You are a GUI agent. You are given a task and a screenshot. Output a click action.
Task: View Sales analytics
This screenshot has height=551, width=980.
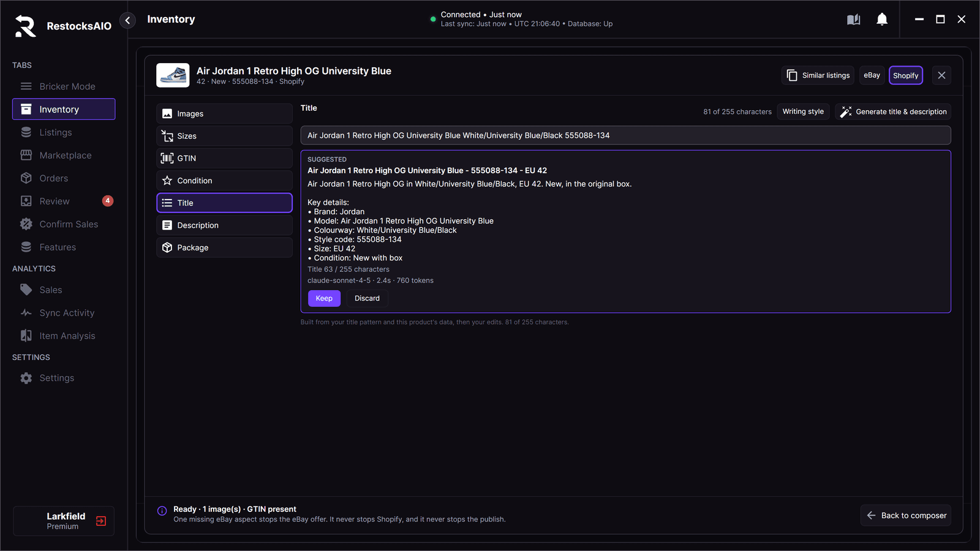point(64,290)
